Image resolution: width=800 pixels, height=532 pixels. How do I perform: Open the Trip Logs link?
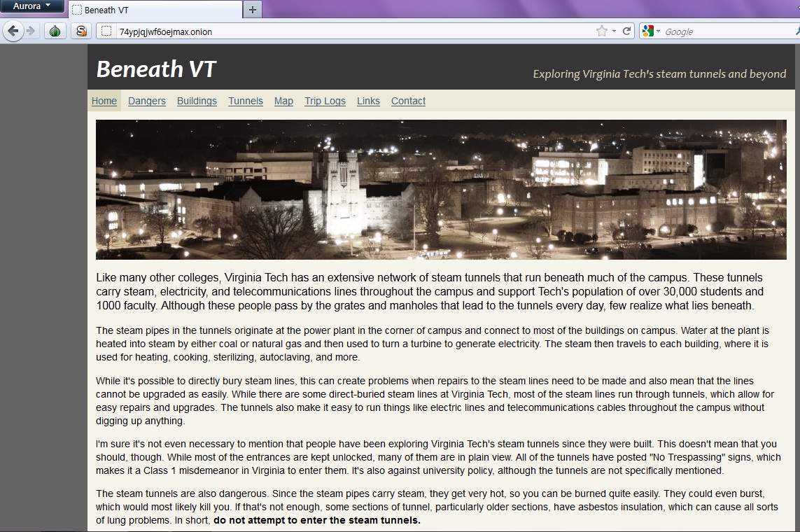coord(325,101)
